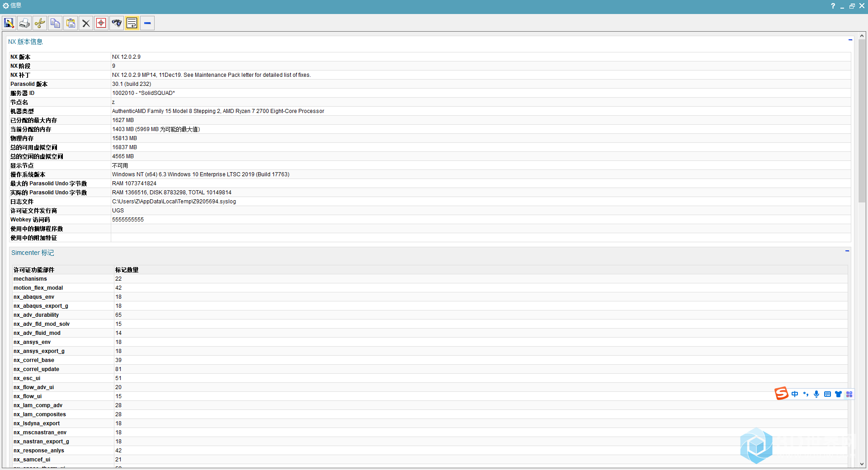Open Find with the binoculars icon

pyautogui.click(x=117, y=23)
